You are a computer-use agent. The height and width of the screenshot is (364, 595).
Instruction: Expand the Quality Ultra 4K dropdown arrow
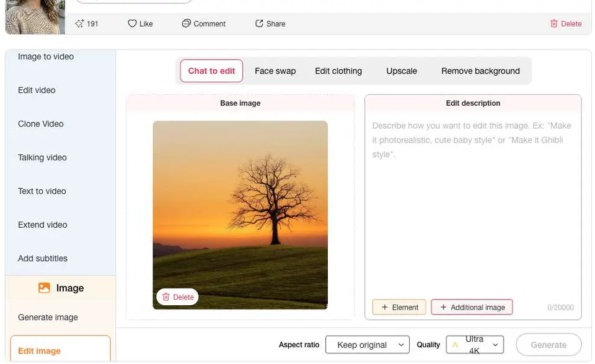coord(495,345)
